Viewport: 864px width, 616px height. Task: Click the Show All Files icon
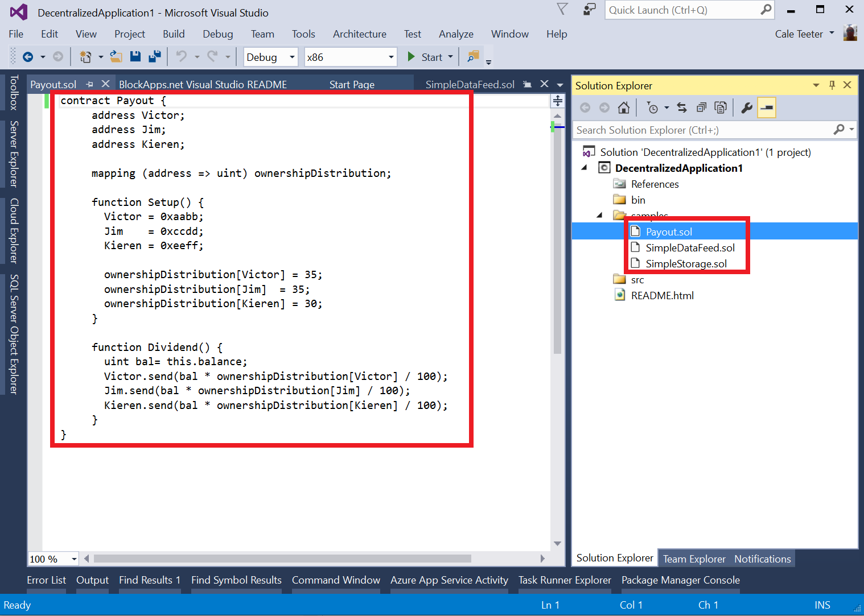tap(721, 108)
